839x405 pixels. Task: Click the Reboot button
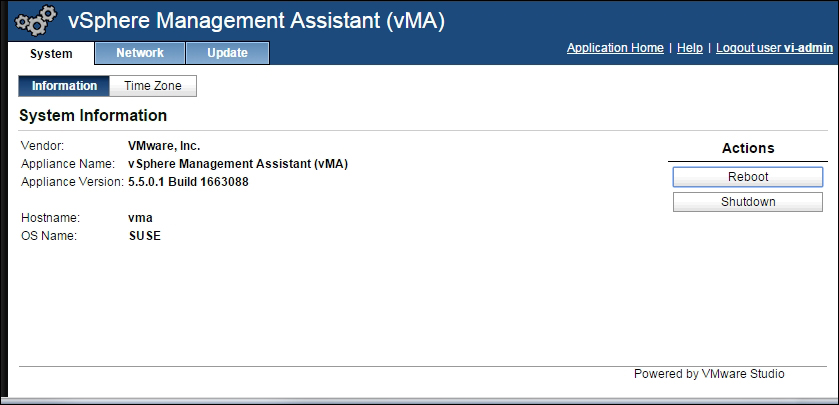click(x=748, y=177)
